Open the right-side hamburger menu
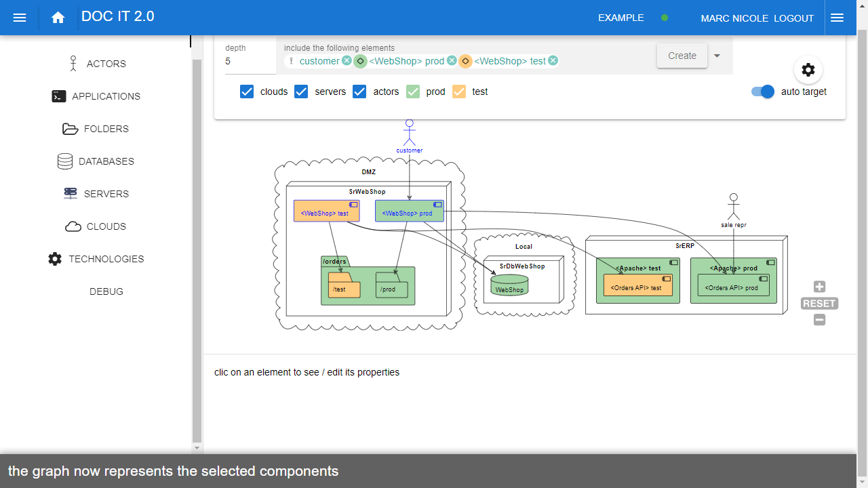This screenshot has width=868, height=488. 837,18
